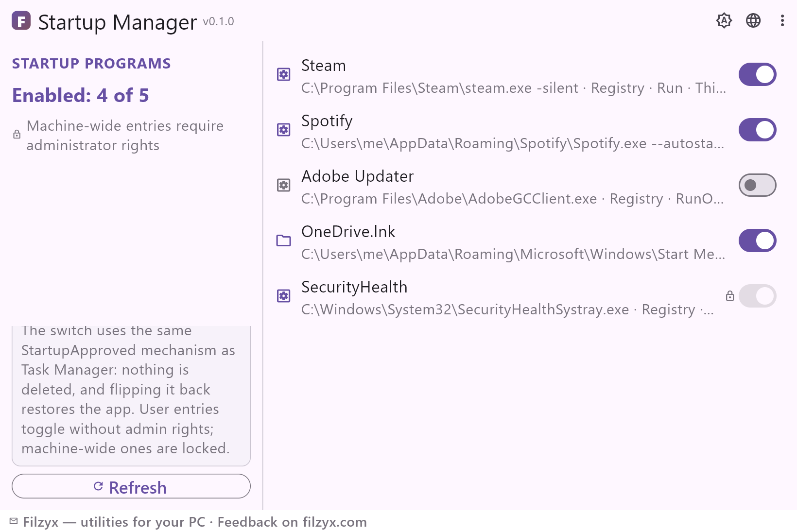Screen dimensions: 797x532
Task: Click the lock icon beside SecurityHealth toggle
Action: click(730, 296)
